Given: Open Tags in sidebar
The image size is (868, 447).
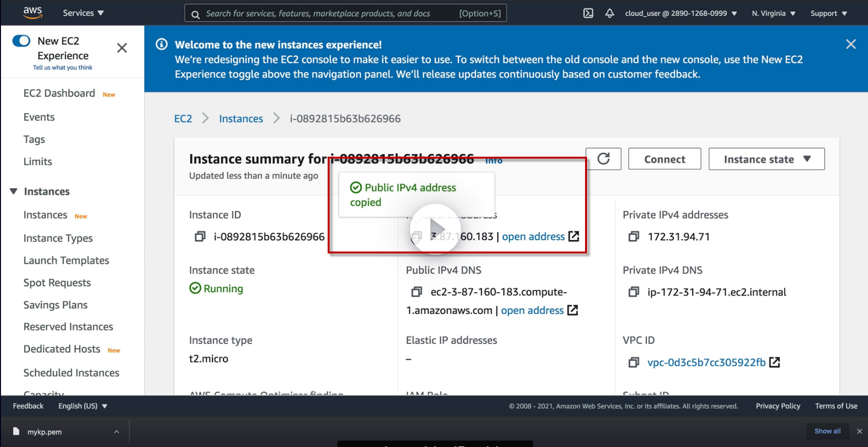Looking at the screenshot, I should [34, 140].
